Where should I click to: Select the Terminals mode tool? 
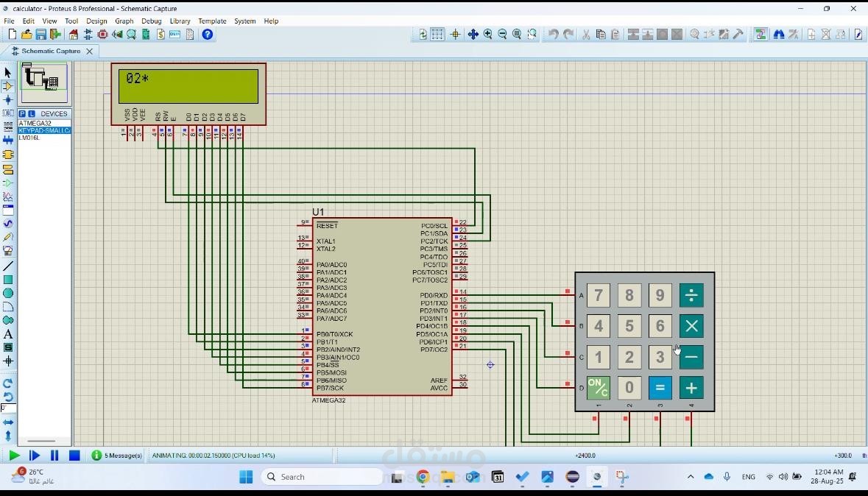[8, 169]
